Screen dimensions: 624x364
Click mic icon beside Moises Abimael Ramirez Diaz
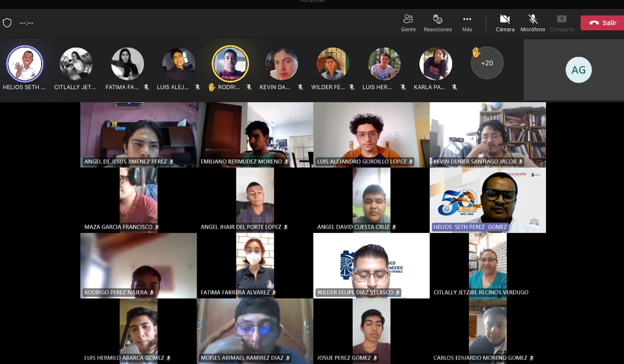click(288, 358)
